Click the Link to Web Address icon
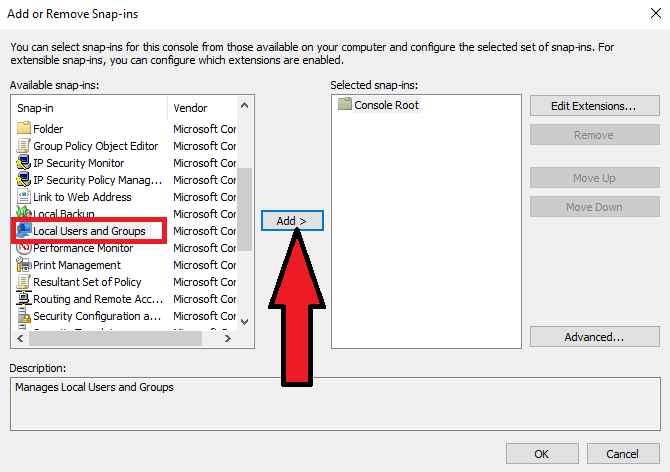This screenshot has width=670, height=472. pyautogui.click(x=25, y=197)
